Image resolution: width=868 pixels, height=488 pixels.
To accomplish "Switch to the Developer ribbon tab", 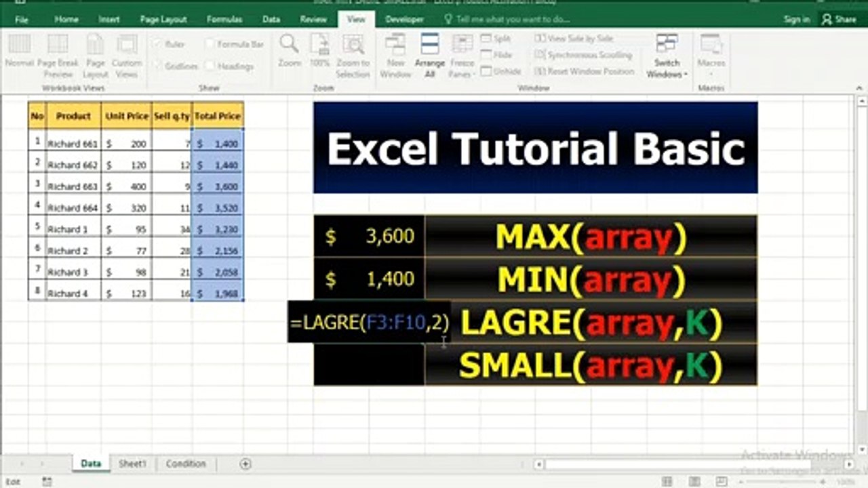I will (404, 20).
